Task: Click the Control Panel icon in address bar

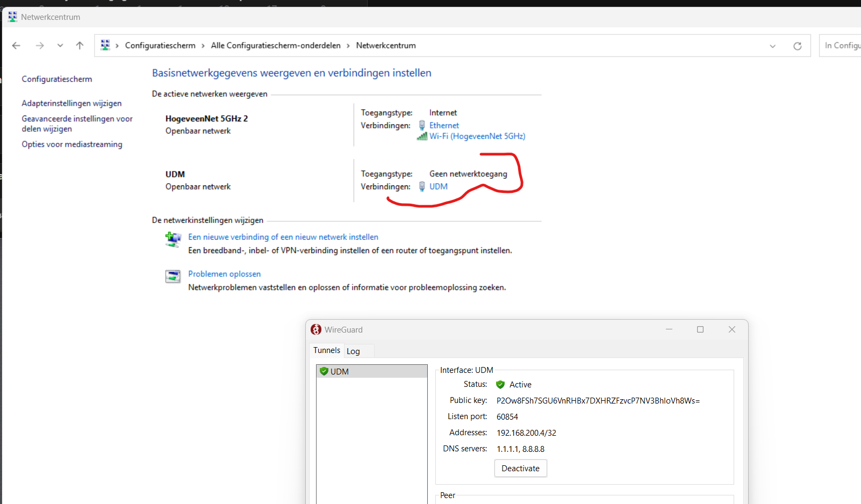Action: click(105, 45)
